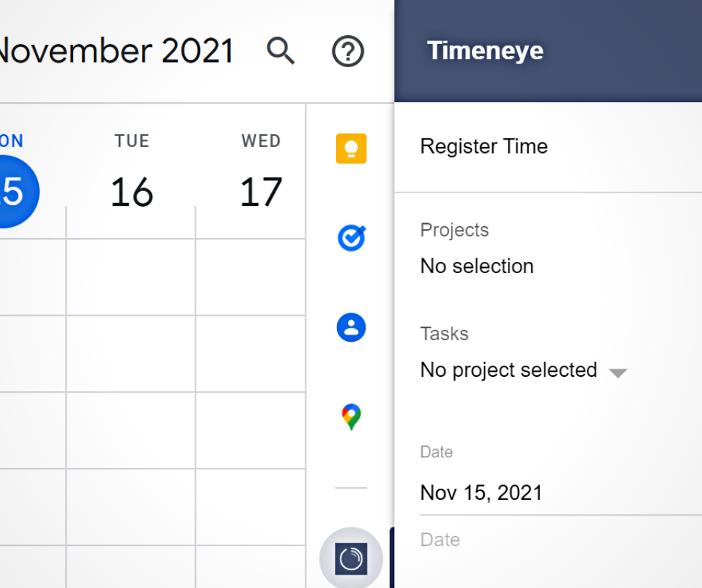
Task: Expand the Tasks dropdown arrow
Action: tap(618, 373)
